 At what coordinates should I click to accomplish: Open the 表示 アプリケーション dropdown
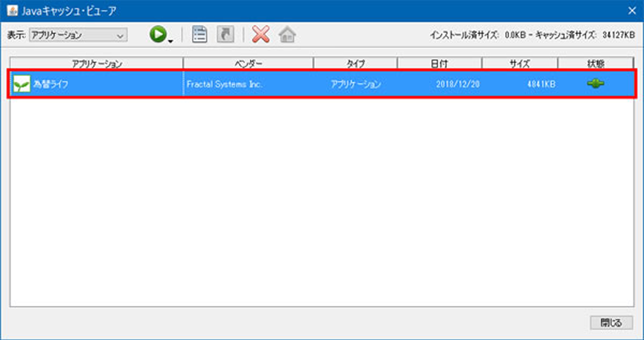(x=78, y=35)
